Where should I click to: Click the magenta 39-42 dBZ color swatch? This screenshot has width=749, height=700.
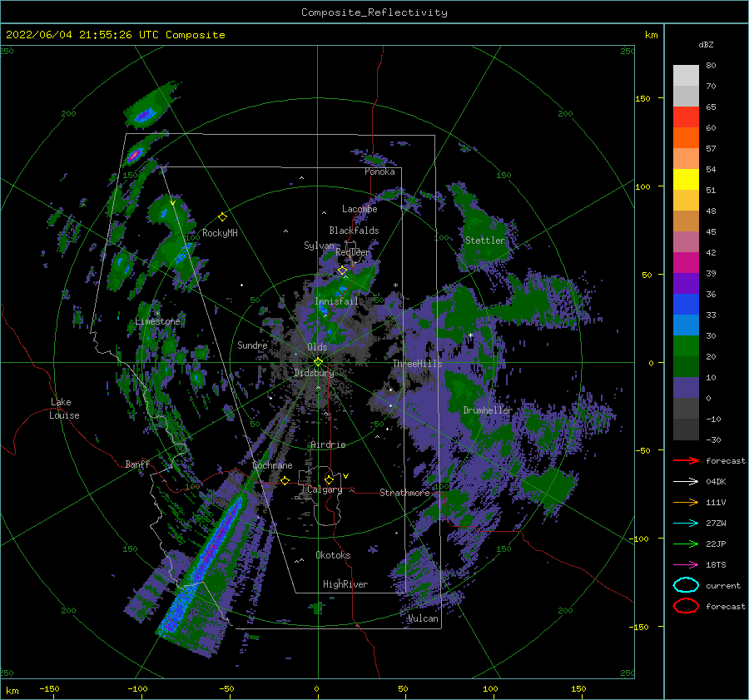point(686,263)
